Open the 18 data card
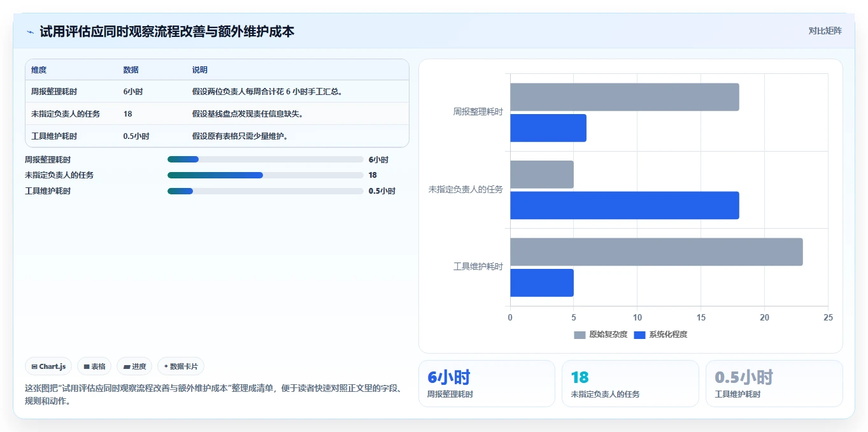 tap(630, 384)
